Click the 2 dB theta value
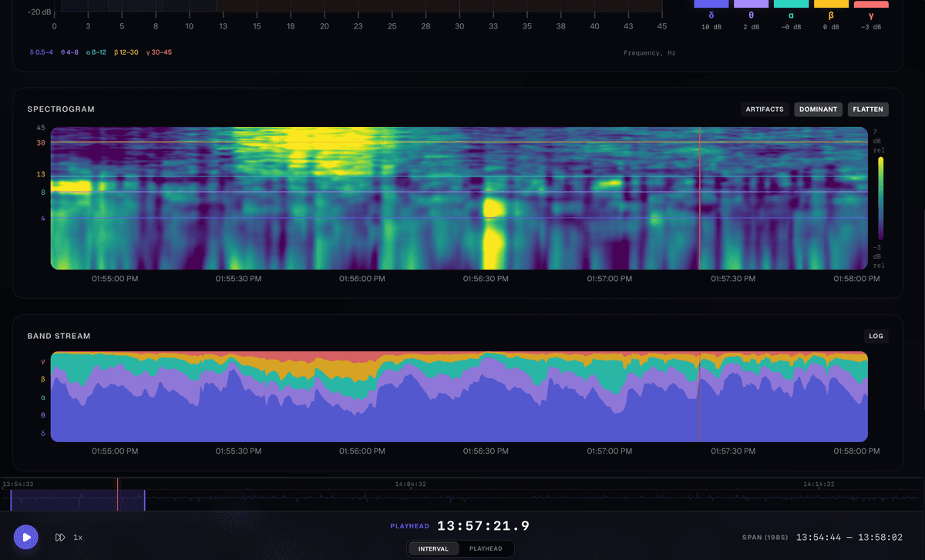The width and height of the screenshot is (925, 560). pyautogui.click(x=751, y=27)
